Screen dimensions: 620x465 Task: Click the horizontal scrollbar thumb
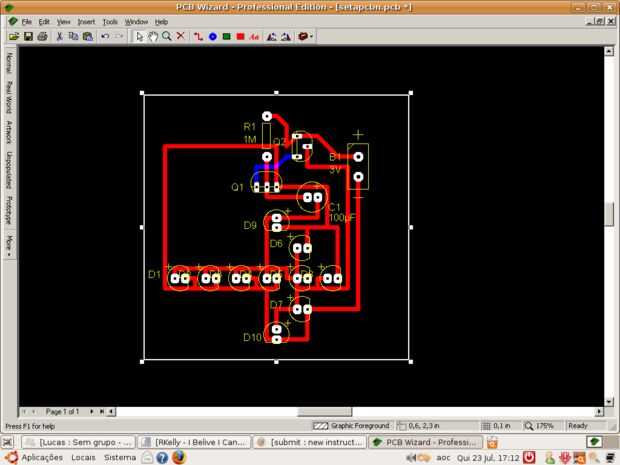pos(324,412)
